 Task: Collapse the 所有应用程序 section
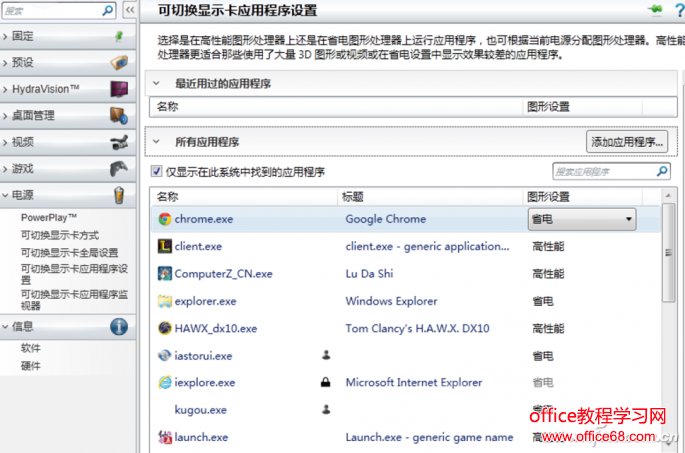point(156,142)
